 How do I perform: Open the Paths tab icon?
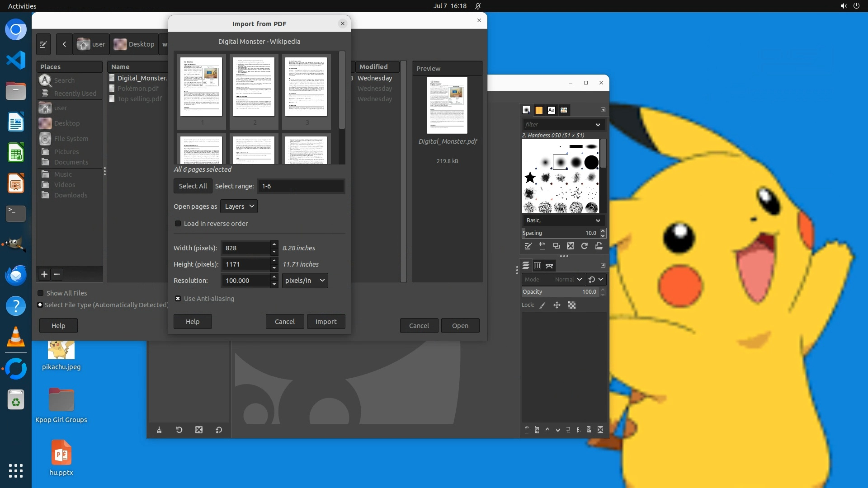[549, 266]
